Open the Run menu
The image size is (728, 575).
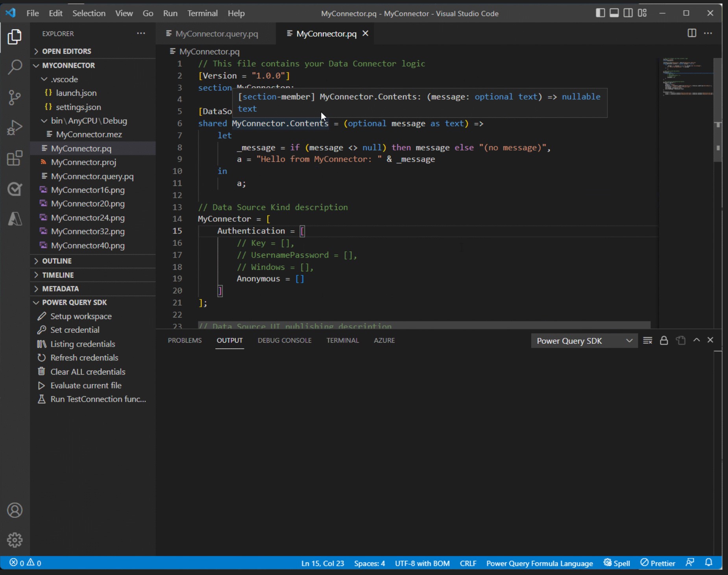coord(170,13)
